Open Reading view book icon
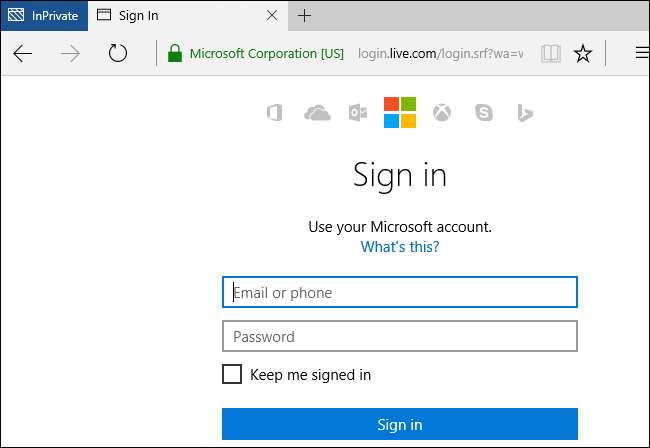The width and height of the screenshot is (650, 448). [551, 53]
